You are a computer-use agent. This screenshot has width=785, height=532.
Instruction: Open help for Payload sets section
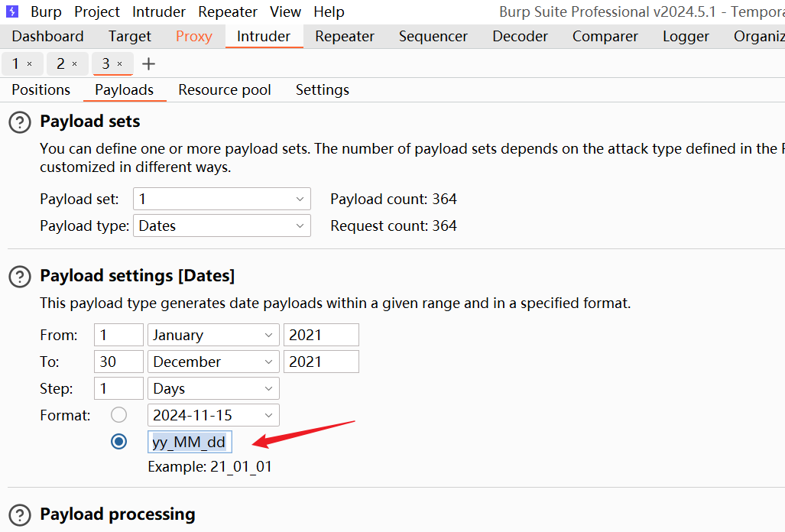20,122
